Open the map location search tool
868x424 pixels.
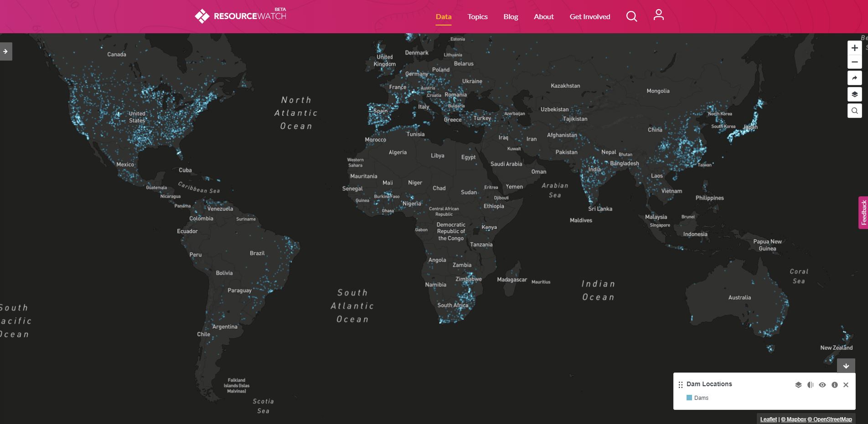854,111
